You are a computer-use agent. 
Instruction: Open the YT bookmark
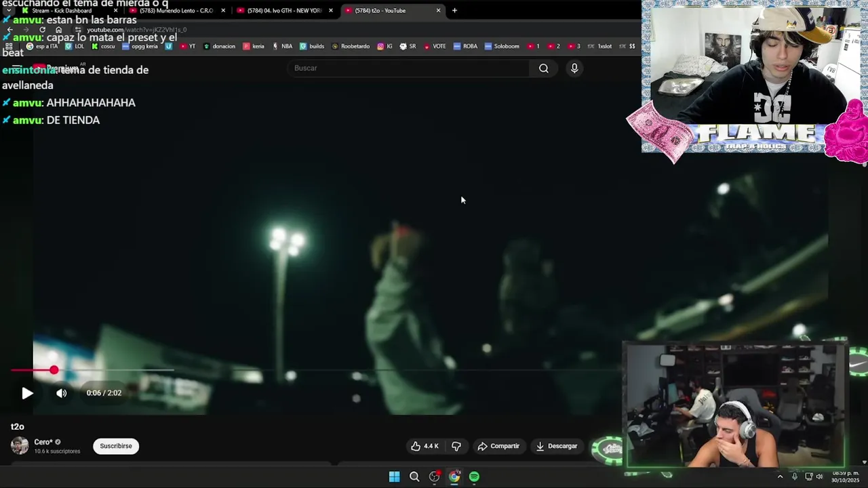coord(188,46)
